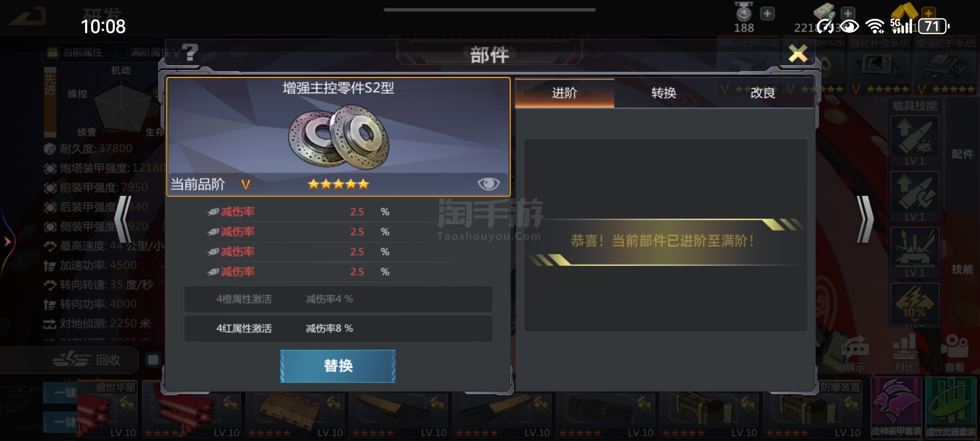Open the 转换 tab
Screen dimensions: 980x441
coord(664,93)
